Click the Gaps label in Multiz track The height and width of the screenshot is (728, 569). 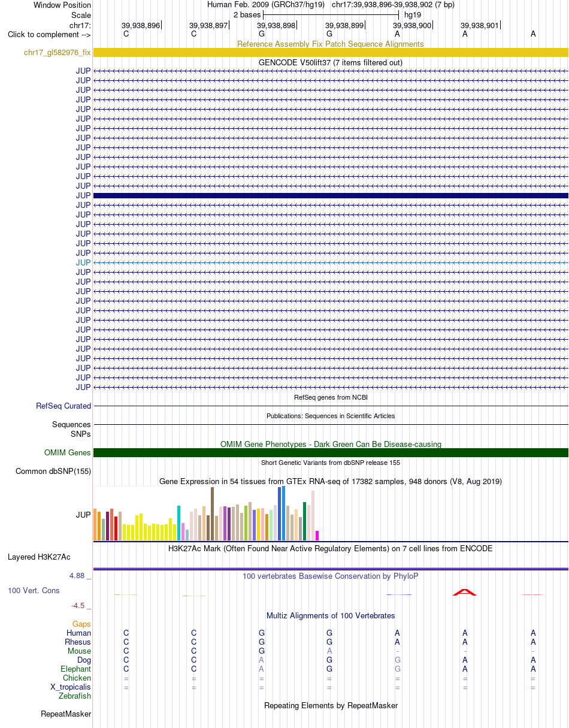[82, 624]
